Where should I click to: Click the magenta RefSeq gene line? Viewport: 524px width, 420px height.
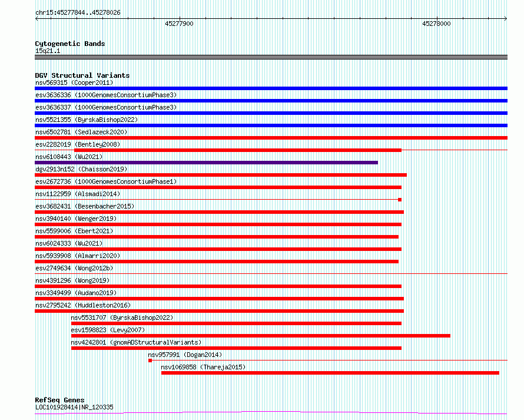point(271,412)
